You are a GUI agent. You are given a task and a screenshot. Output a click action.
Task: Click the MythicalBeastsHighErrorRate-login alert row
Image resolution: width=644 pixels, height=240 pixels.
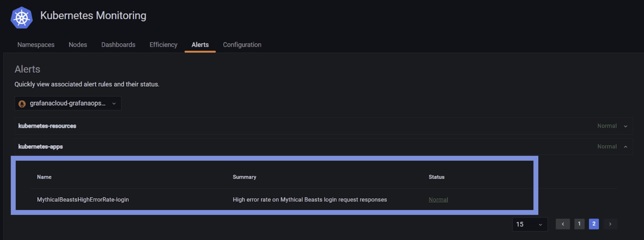coord(83,199)
